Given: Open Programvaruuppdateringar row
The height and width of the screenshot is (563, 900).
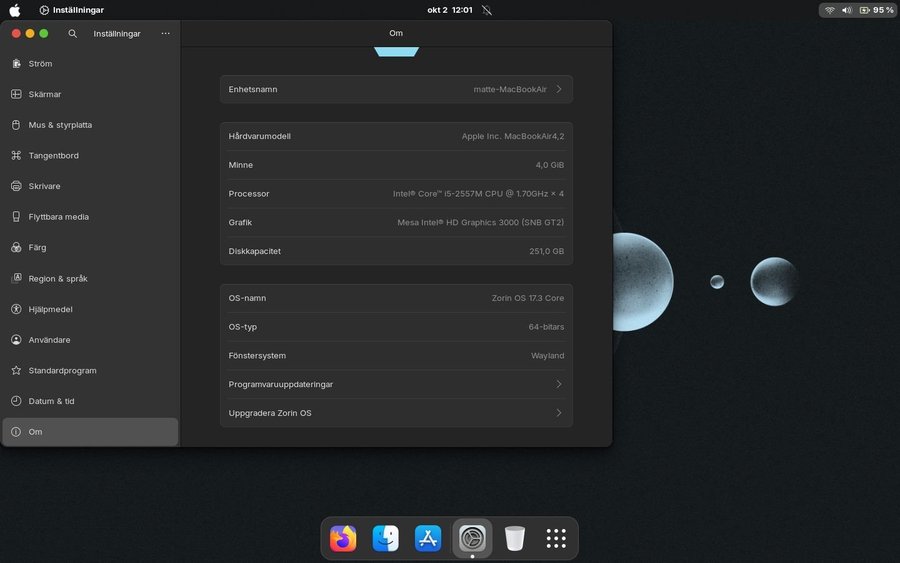Looking at the screenshot, I should coord(396,384).
